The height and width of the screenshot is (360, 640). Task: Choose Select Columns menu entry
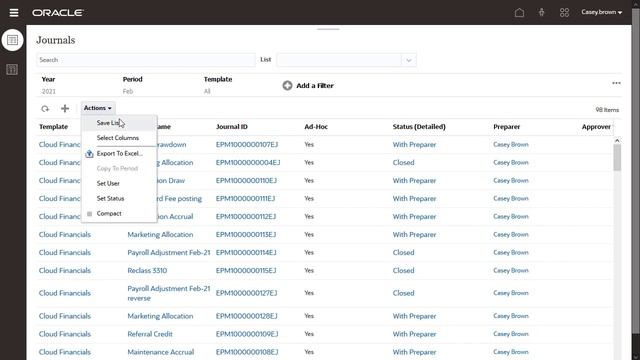pos(118,138)
